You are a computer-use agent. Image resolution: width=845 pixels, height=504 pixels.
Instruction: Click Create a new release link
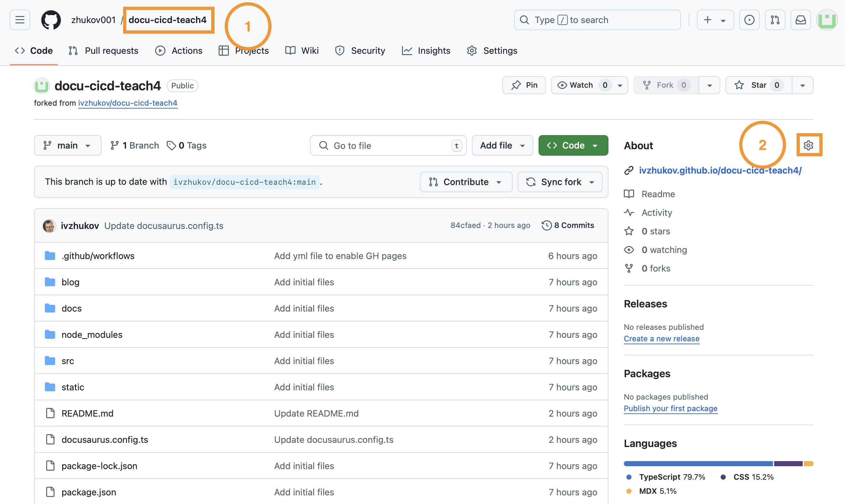point(661,338)
